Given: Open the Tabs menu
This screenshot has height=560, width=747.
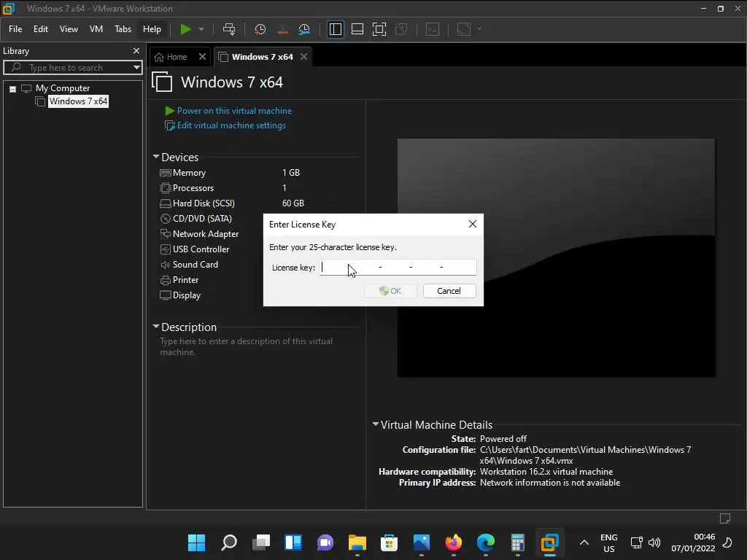Looking at the screenshot, I should [123, 29].
